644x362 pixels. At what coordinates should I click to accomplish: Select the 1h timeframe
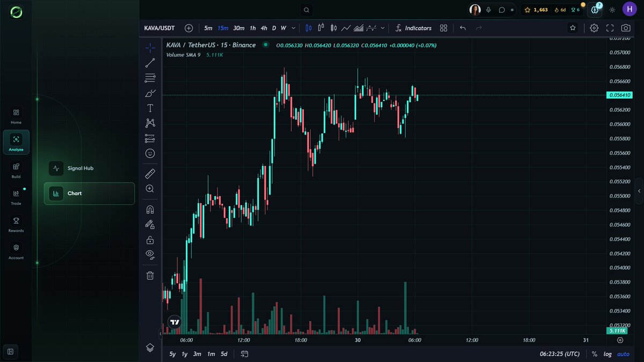click(x=253, y=28)
